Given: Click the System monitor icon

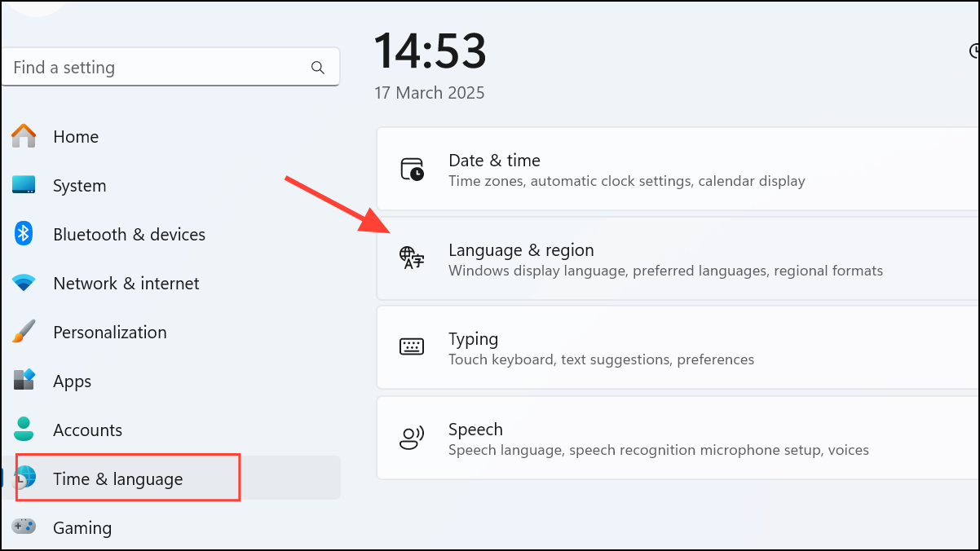Looking at the screenshot, I should 24,185.
